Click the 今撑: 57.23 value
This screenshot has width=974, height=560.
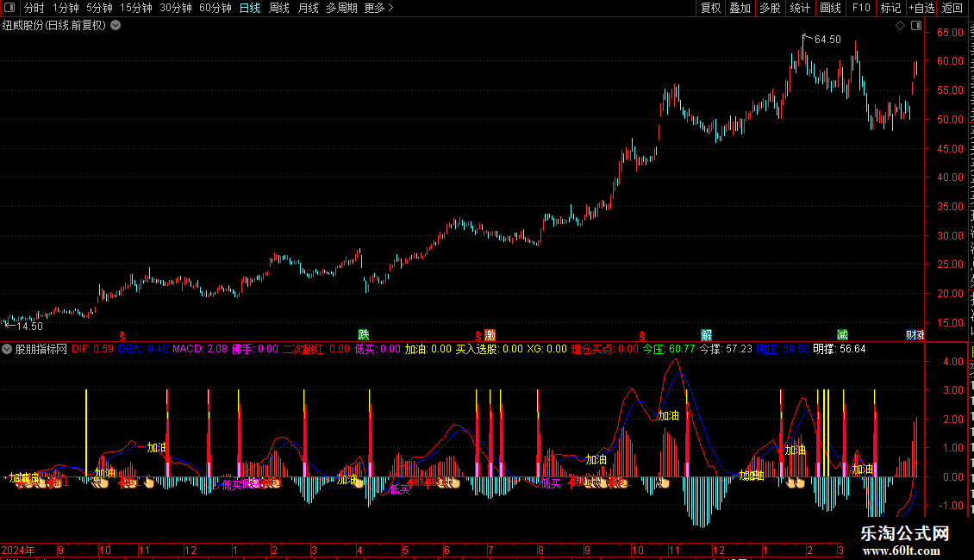coord(726,349)
